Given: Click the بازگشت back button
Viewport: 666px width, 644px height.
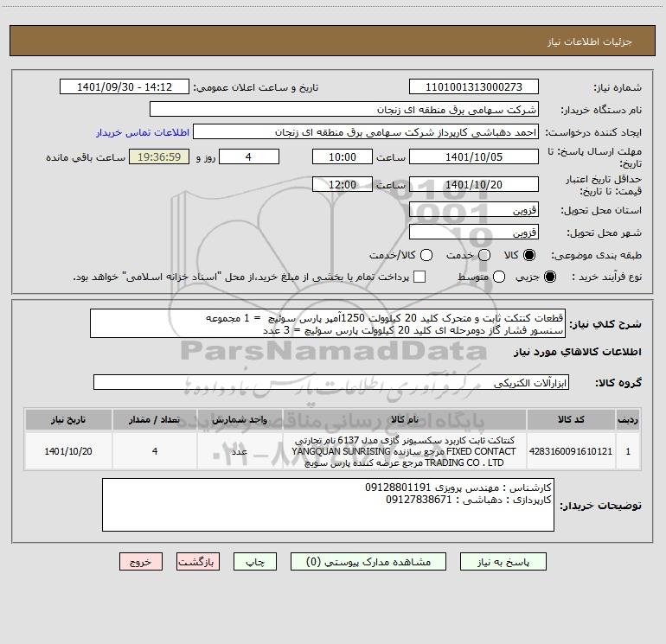Looking at the screenshot, I should tap(198, 562).
